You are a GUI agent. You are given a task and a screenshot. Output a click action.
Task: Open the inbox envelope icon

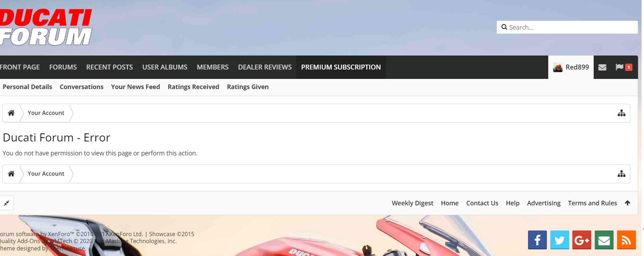point(602,67)
